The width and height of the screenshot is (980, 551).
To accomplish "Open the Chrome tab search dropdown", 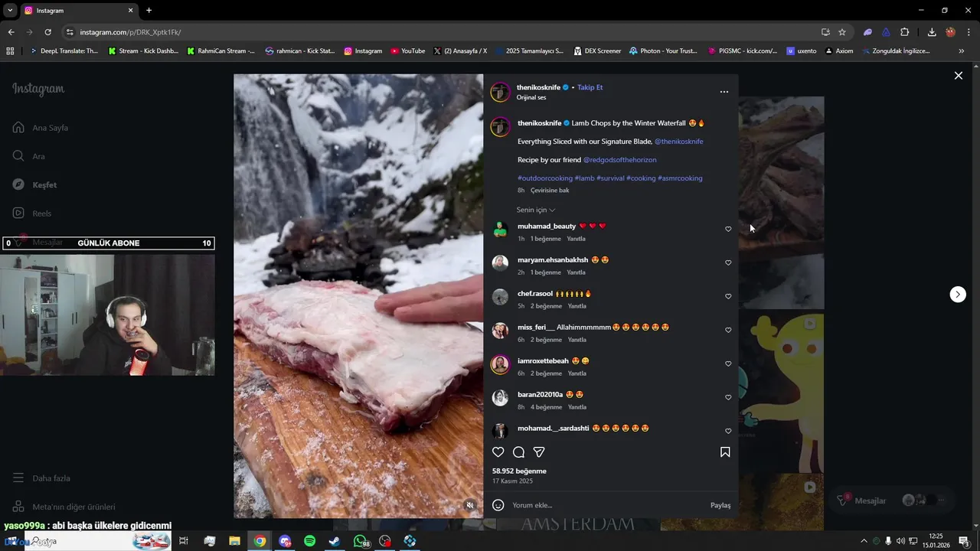I will click(10, 11).
